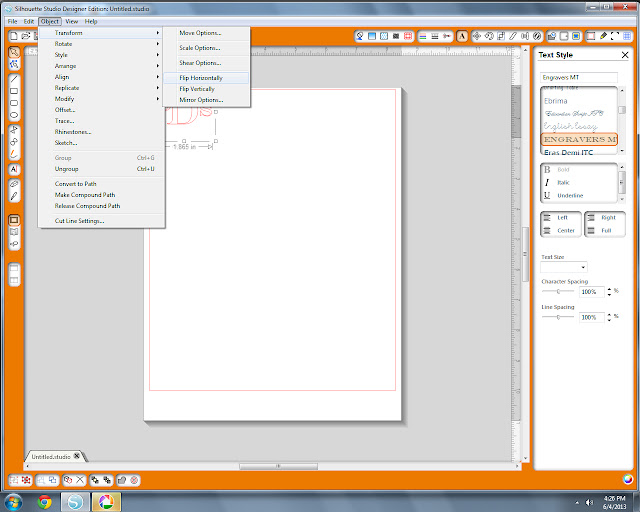
Task: Open Google Chrome from the taskbar
Action: tap(44, 502)
